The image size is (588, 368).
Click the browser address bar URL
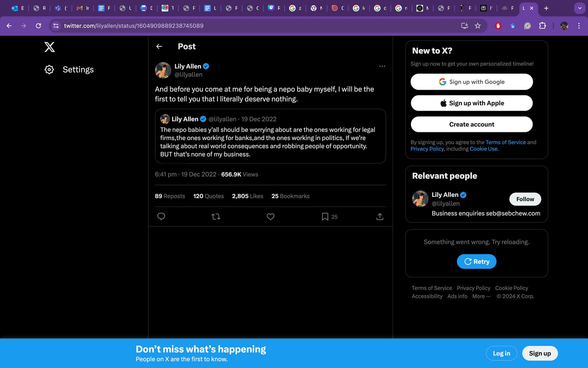point(133,26)
